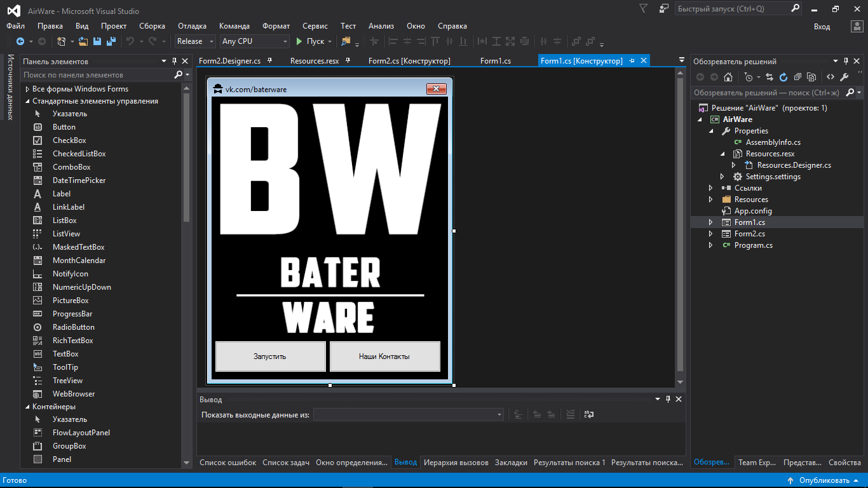Pin the Toolbox (Панель элементов) panel
The width and height of the screenshot is (868, 488).
click(174, 61)
